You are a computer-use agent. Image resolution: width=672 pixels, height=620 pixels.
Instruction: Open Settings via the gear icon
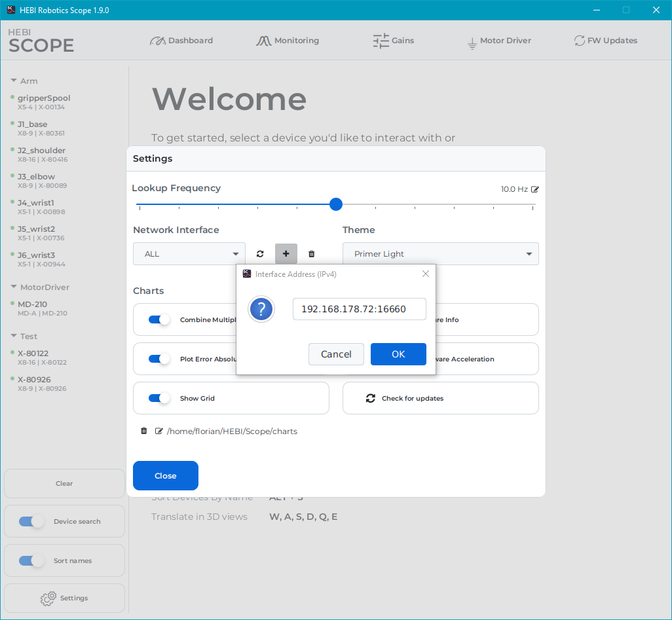64,598
